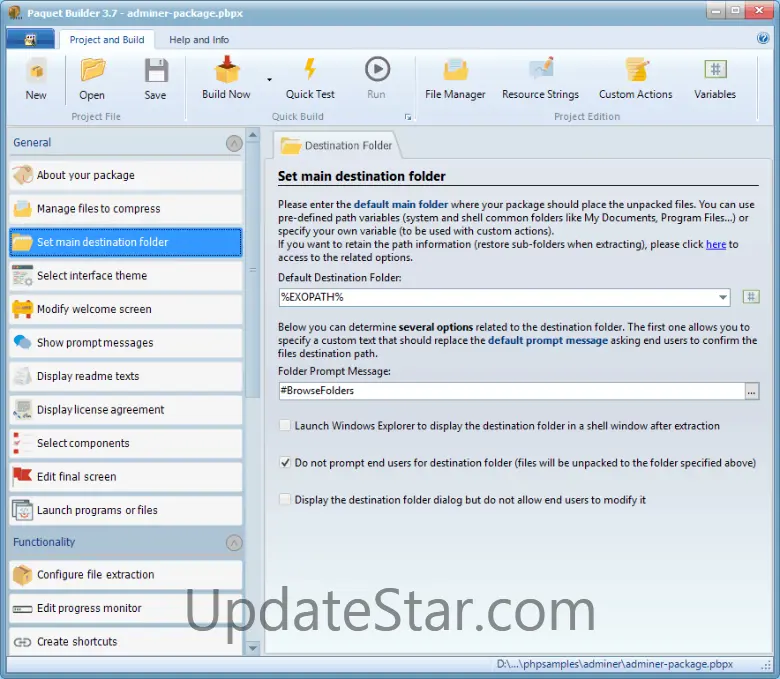Open the Build Now dropdown arrow
780x679 pixels.
269,80
